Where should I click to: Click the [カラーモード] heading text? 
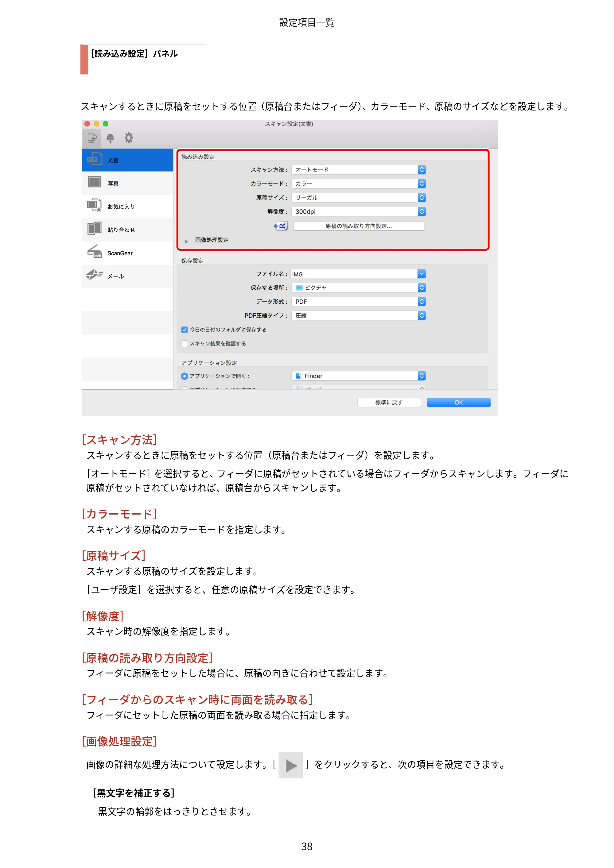point(119,514)
